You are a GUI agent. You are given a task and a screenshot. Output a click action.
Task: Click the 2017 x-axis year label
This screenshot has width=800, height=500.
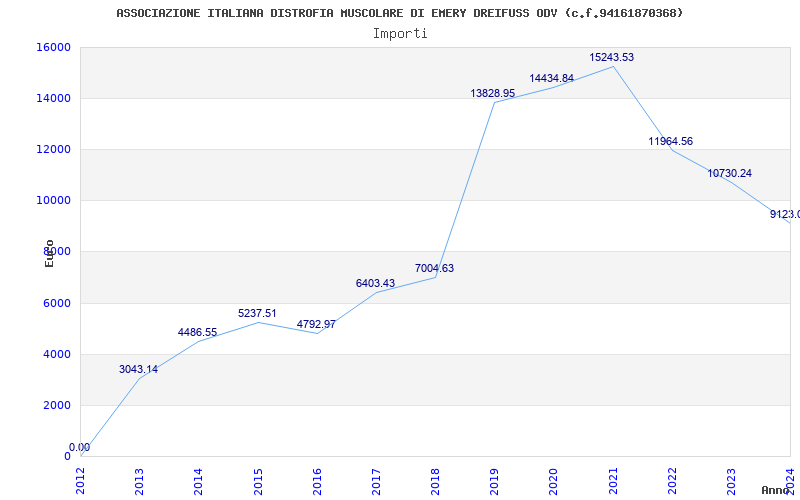[x=376, y=481]
